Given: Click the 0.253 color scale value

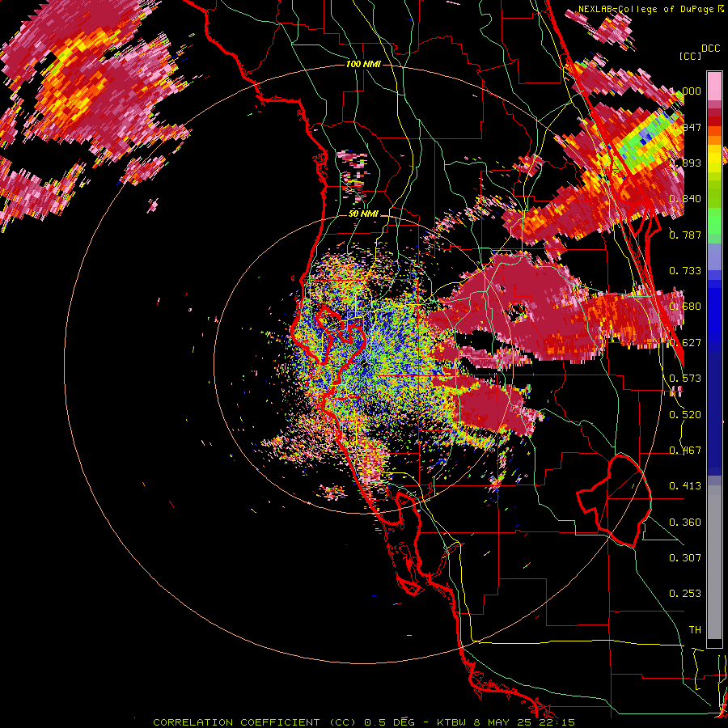Looking at the screenshot, I should pyautogui.click(x=685, y=594).
